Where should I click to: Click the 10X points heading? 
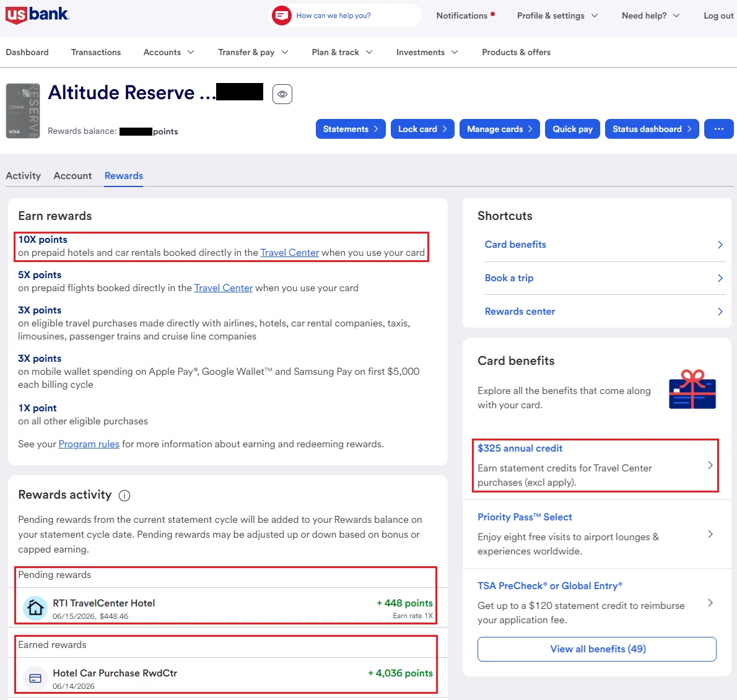pyautogui.click(x=43, y=239)
